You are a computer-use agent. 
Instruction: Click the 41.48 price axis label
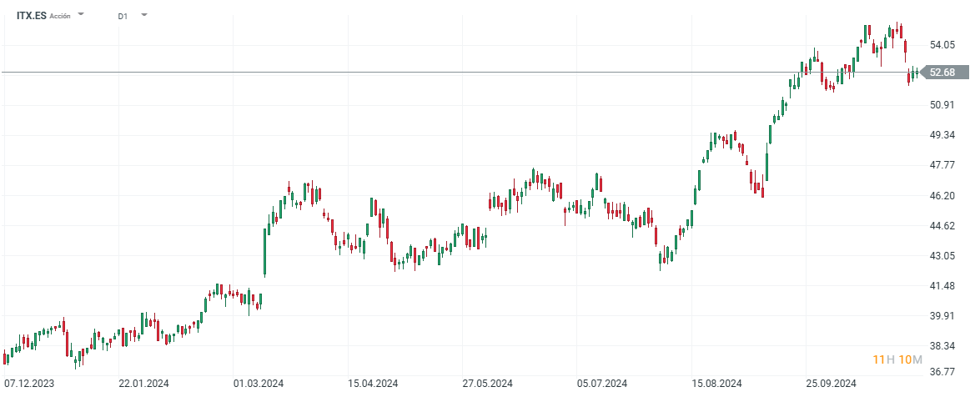(x=942, y=286)
